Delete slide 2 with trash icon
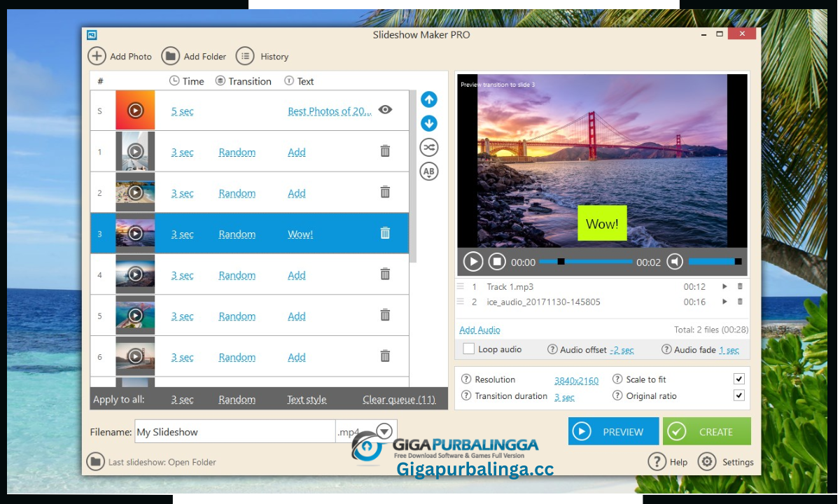 [385, 192]
